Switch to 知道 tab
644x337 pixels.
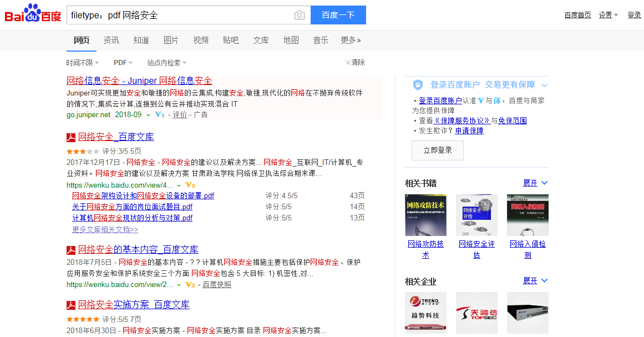pyautogui.click(x=141, y=41)
